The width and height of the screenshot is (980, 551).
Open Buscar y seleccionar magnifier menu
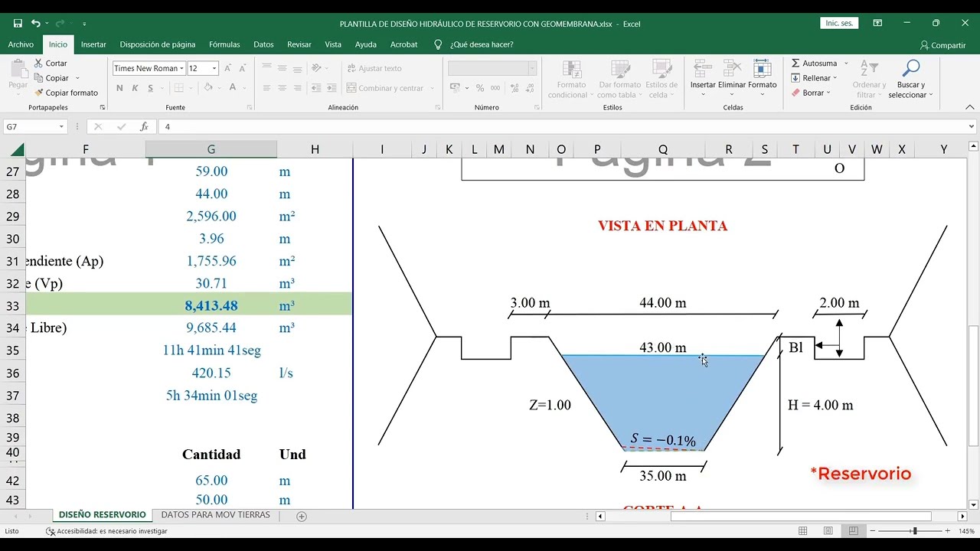pyautogui.click(x=910, y=79)
